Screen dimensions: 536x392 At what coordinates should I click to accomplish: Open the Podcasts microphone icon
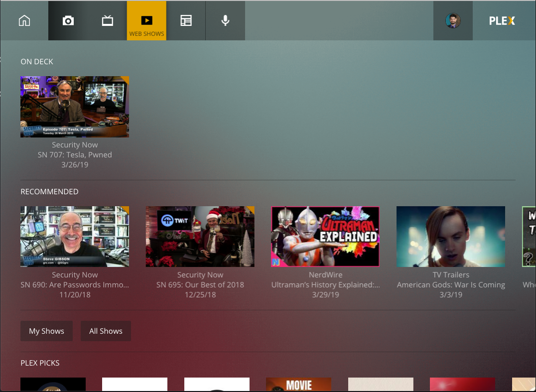[x=225, y=20]
